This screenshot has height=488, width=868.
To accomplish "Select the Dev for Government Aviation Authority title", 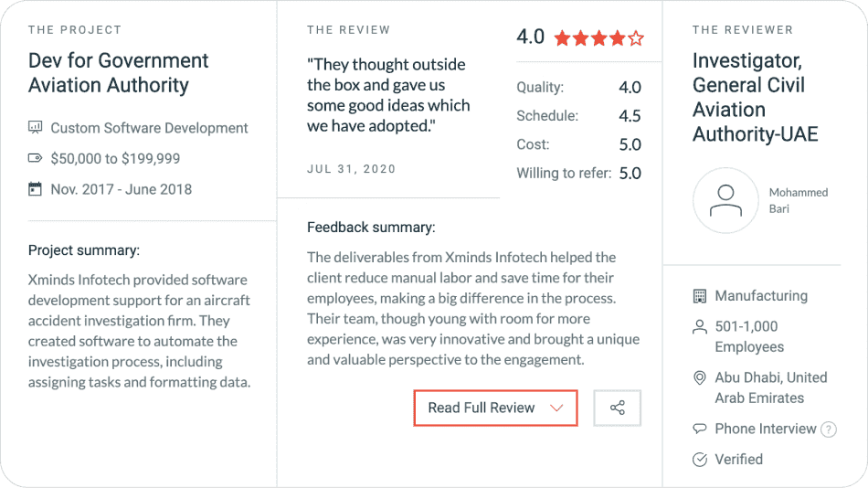I will [119, 73].
